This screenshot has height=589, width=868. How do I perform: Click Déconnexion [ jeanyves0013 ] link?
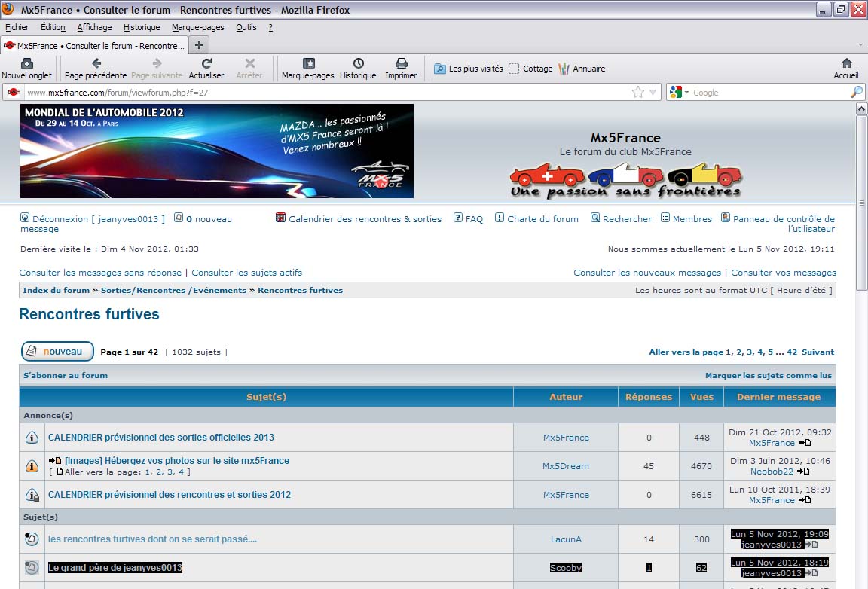(99, 219)
